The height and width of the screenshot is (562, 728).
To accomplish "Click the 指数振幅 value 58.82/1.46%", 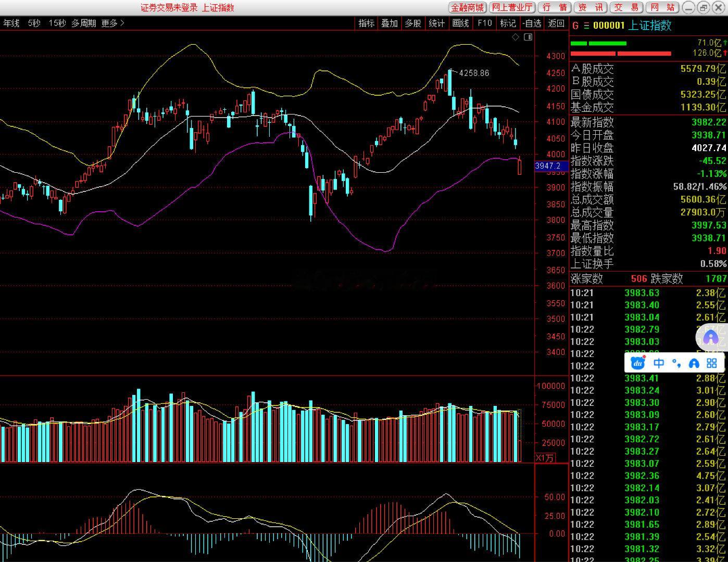I will pyautogui.click(x=700, y=187).
